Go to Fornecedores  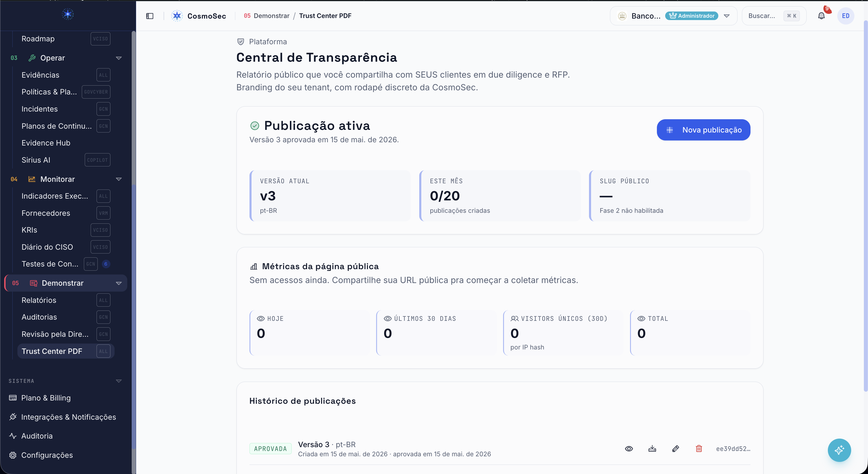click(x=66, y=213)
